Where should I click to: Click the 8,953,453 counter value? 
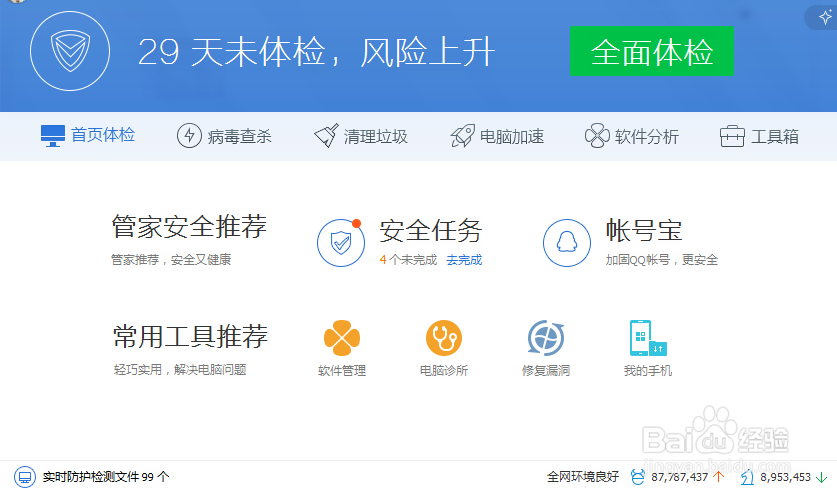pos(785,477)
